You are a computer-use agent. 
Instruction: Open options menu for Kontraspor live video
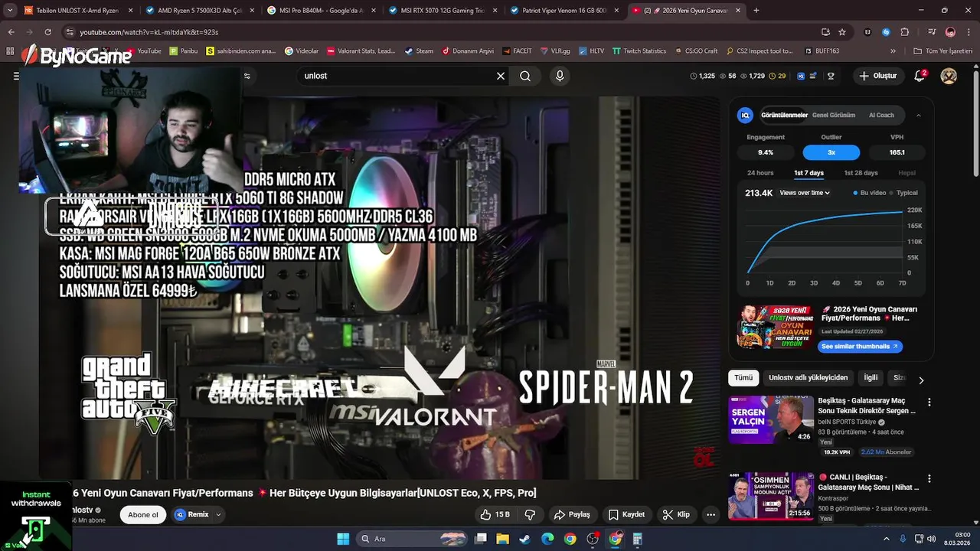coord(929,479)
